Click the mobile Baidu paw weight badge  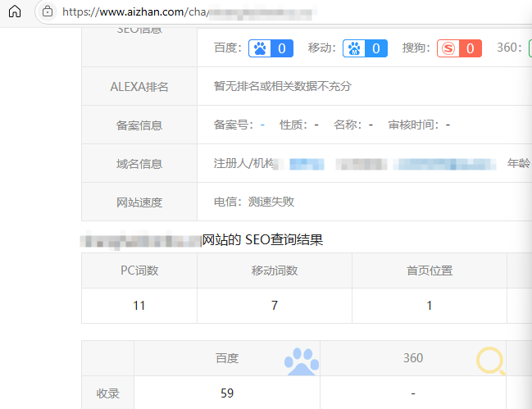[x=365, y=48]
